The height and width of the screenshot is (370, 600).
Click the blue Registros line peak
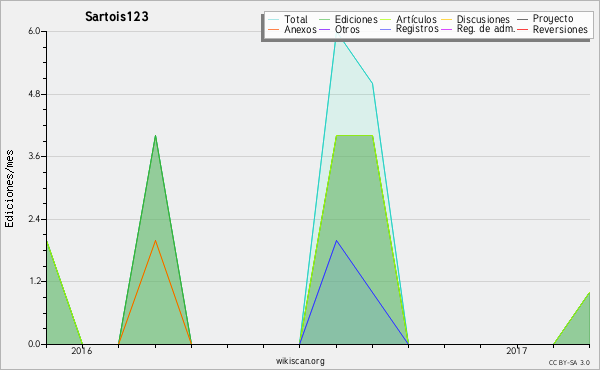(336, 240)
